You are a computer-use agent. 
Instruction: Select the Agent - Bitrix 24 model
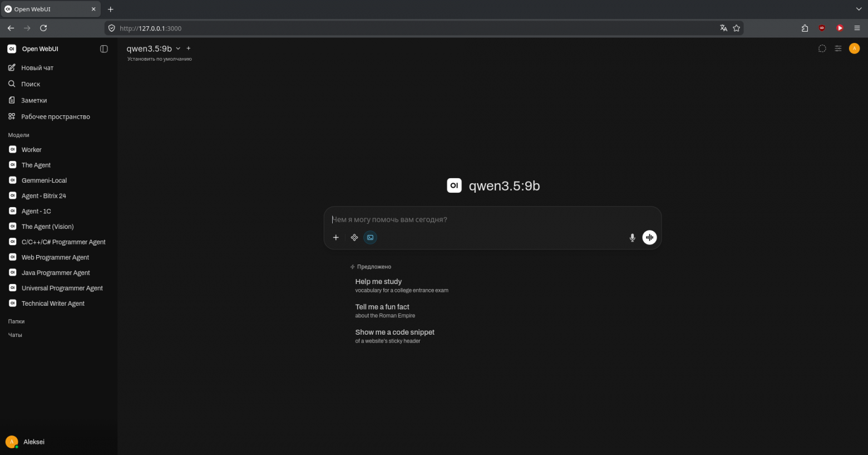tap(58, 196)
